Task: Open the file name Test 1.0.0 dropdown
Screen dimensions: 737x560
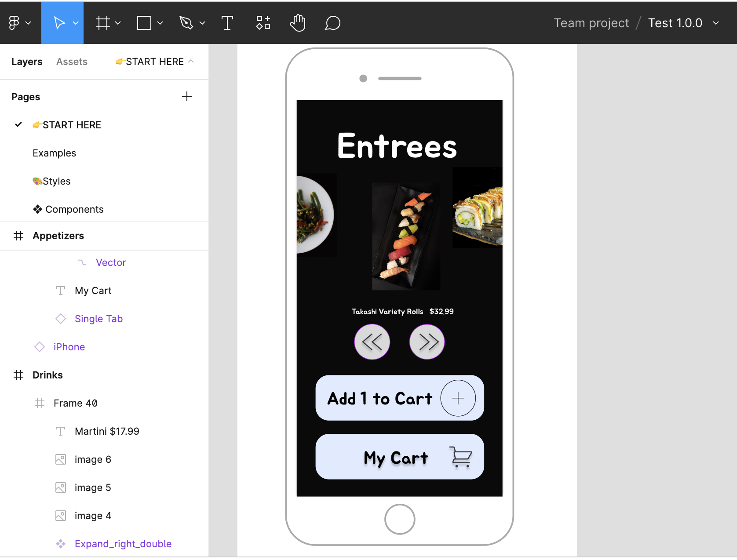Action: [716, 23]
